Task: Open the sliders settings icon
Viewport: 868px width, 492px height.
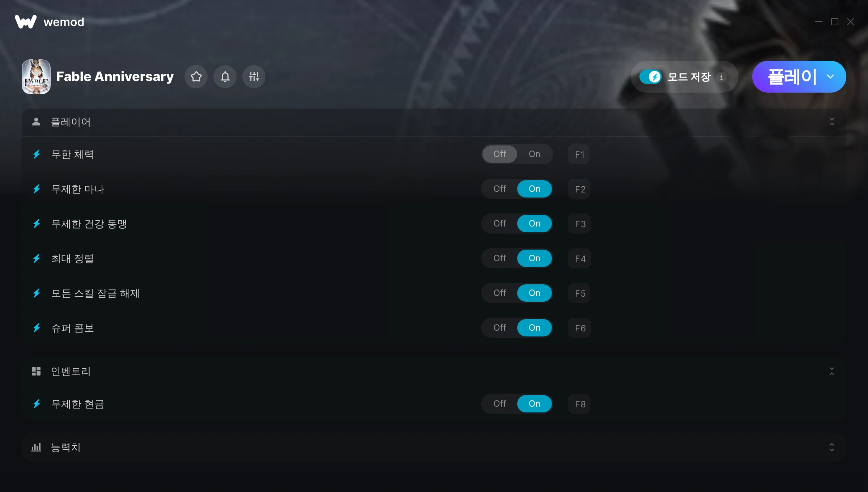Action: coord(254,77)
